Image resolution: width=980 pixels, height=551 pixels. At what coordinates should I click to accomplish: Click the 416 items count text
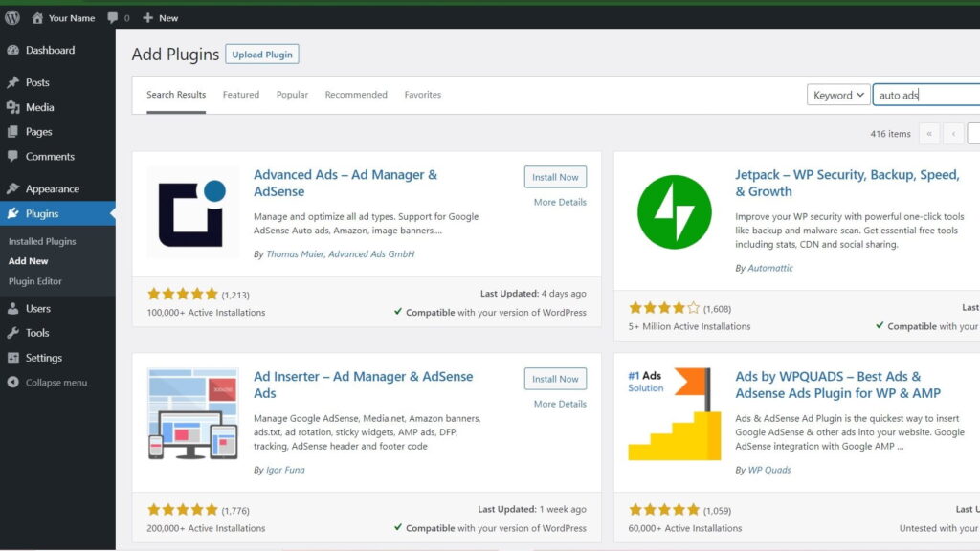tap(891, 134)
